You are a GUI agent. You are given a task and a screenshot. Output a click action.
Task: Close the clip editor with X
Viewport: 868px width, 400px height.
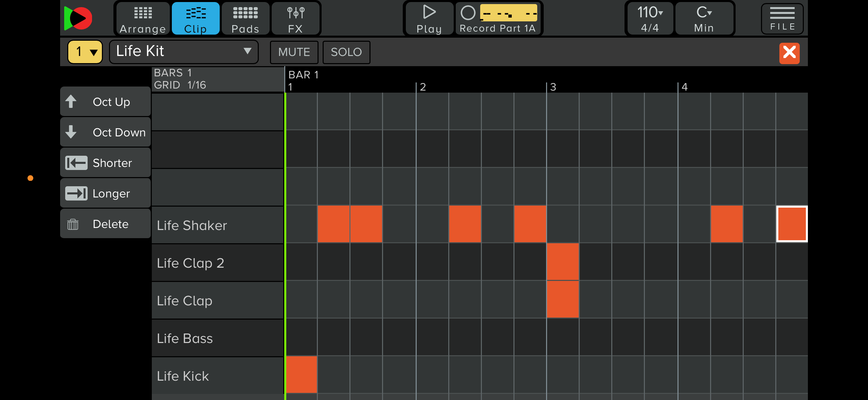[789, 53]
